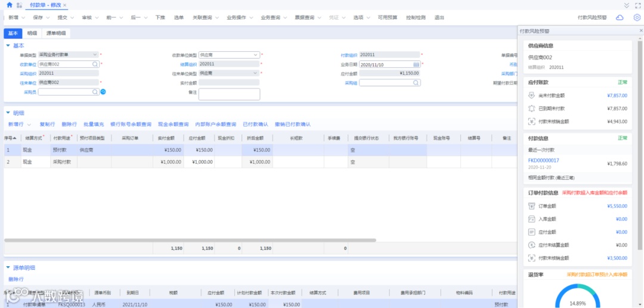Open the 新增行 dropdown arrow
This screenshot has width=644, height=308.
pyautogui.click(x=30, y=124)
